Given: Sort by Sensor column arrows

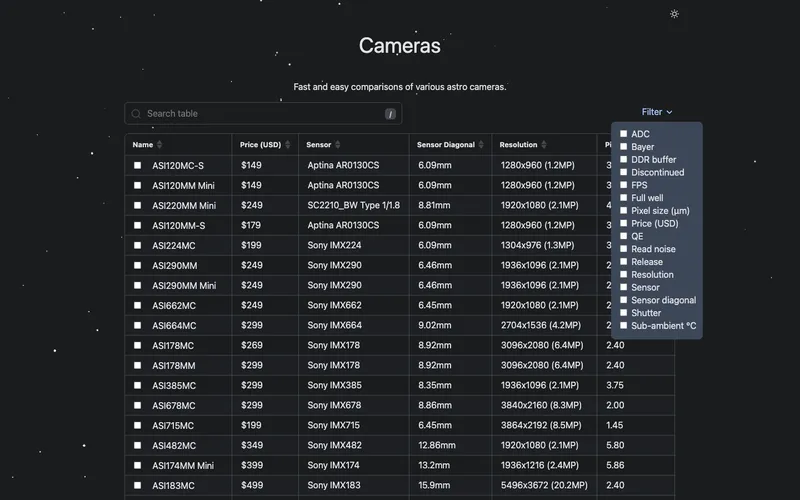Looking at the screenshot, I should pos(338,145).
